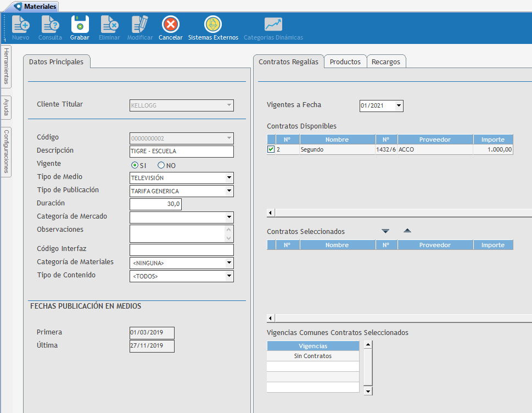Select the SI radio button for Vigente

point(135,165)
